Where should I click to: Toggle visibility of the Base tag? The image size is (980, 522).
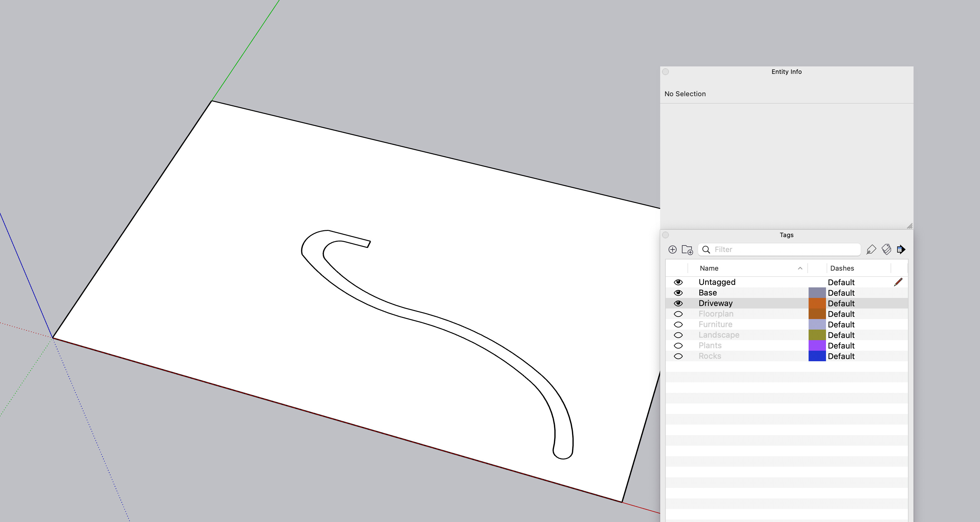[678, 293]
